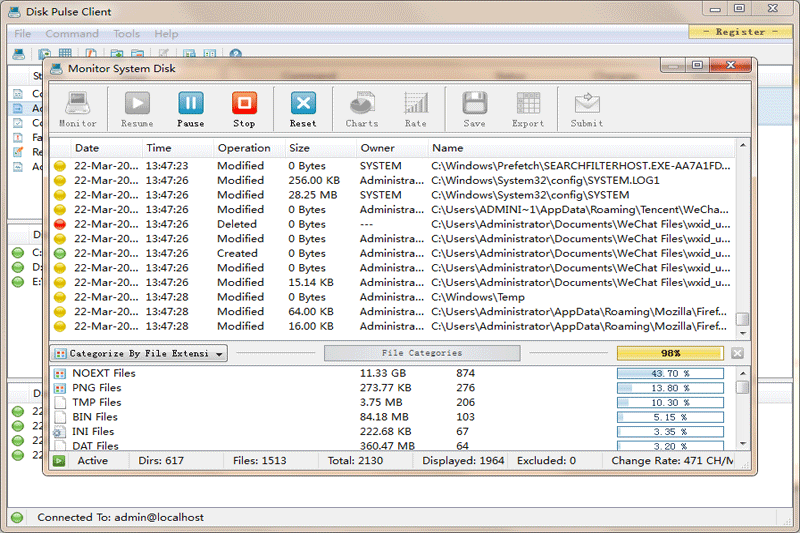Click the Register button

(740, 32)
